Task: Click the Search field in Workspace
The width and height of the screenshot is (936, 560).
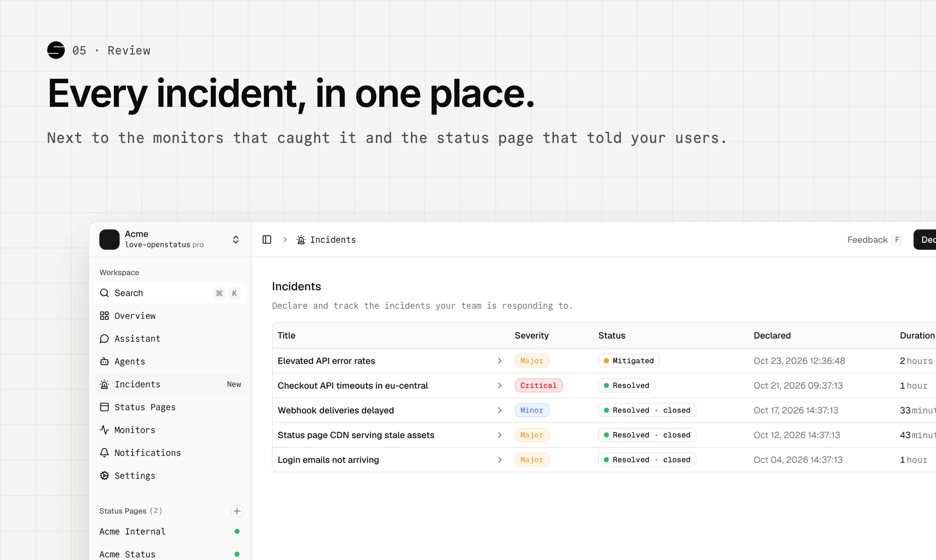Action: tap(170, 293)
